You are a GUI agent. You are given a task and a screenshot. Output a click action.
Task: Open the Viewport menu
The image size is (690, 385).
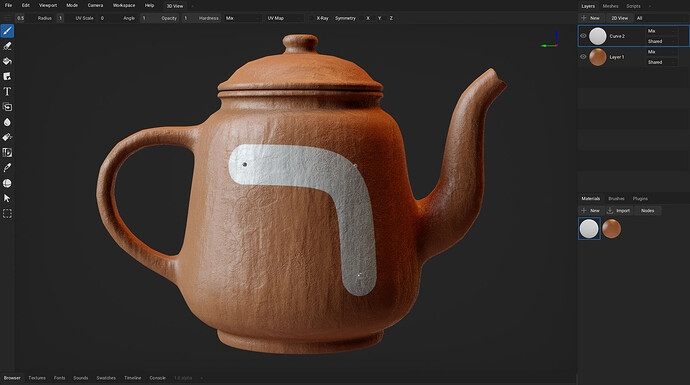(48, 5)
